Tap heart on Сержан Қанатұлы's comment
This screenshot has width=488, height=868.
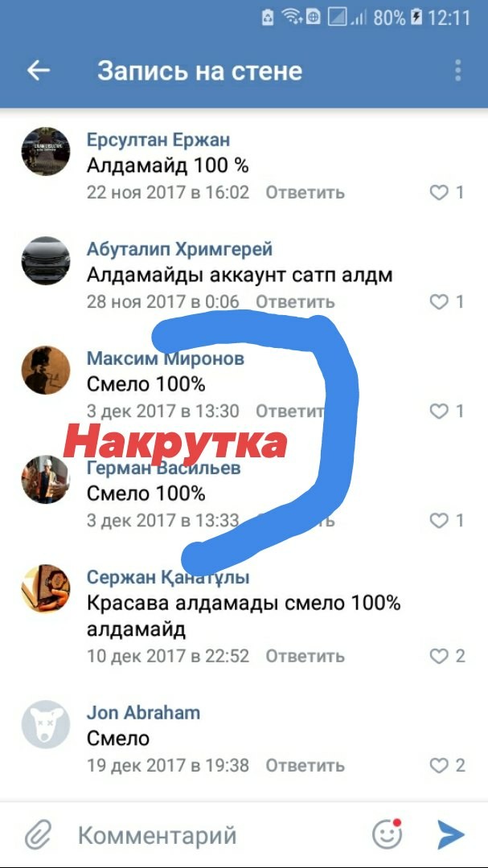439,657
